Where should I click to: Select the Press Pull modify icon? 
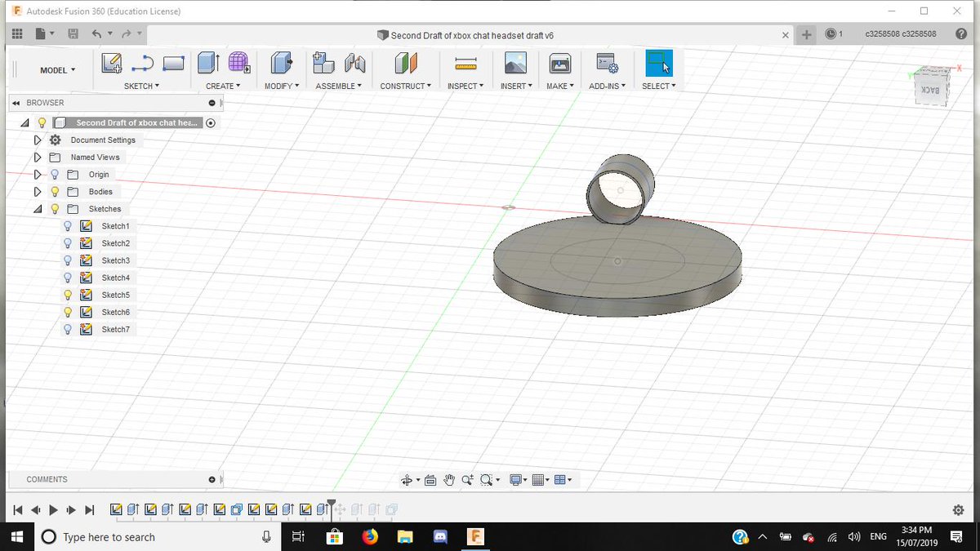[x=281, y=64]
